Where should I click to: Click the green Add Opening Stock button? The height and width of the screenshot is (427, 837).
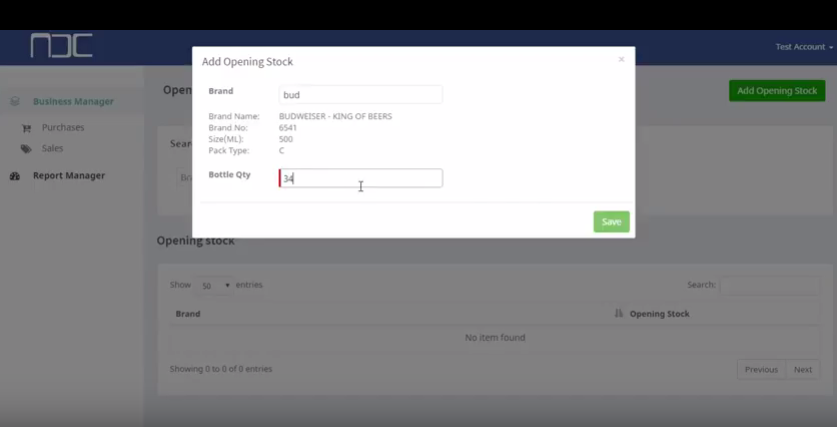(x=777, y=91)
